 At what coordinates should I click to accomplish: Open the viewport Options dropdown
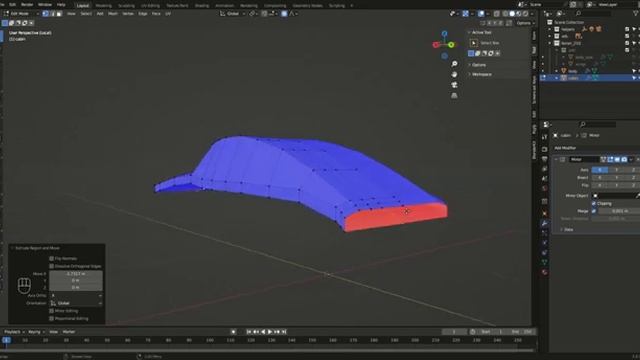[x=525, y=23]
